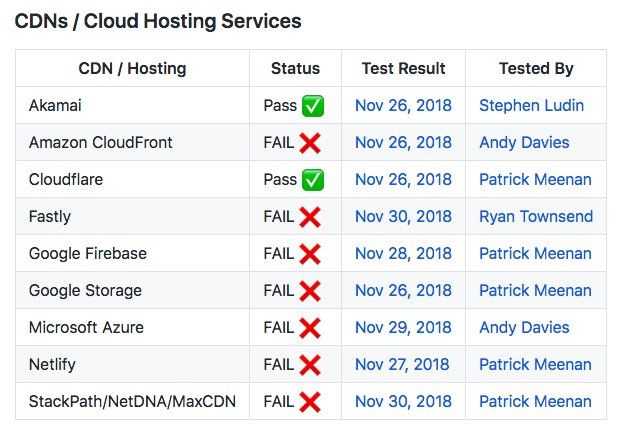Click the red X icon for Amazon CloudFront
Image resolution: width=627 pixels, height=438 pixels.
click(x=310, y=143)
